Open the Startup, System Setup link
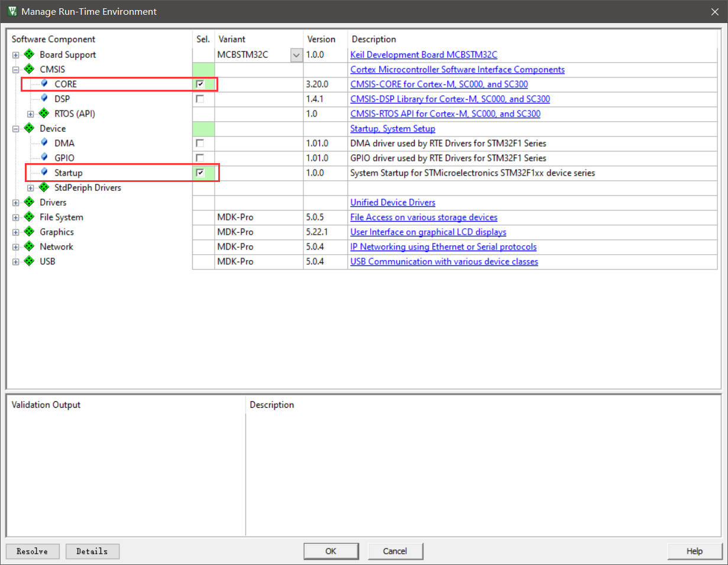 (393, 128)
